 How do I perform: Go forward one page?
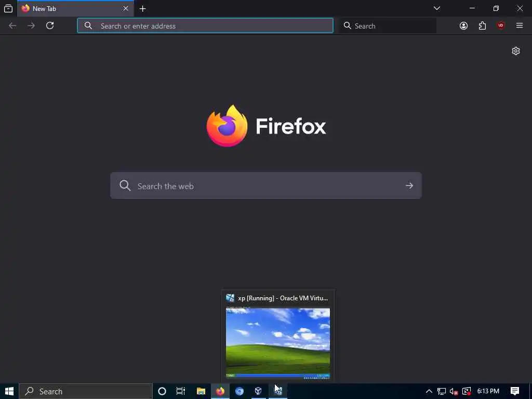(31, 25)
